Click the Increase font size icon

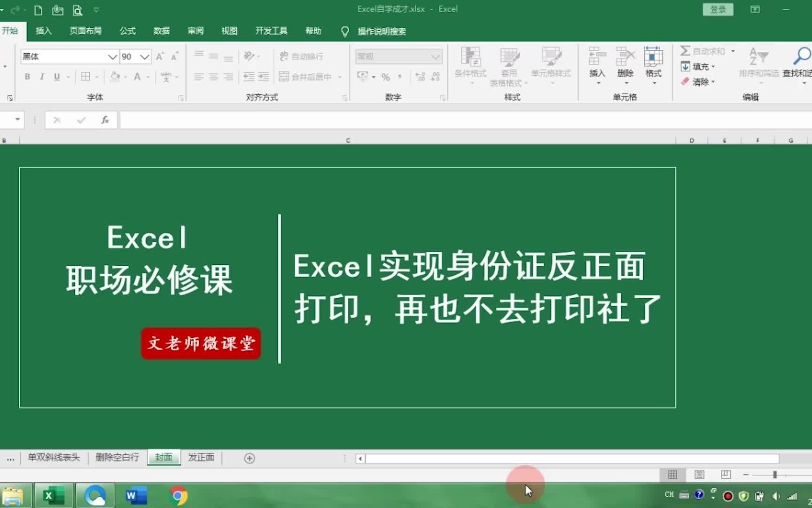click(x=160, y=56)
